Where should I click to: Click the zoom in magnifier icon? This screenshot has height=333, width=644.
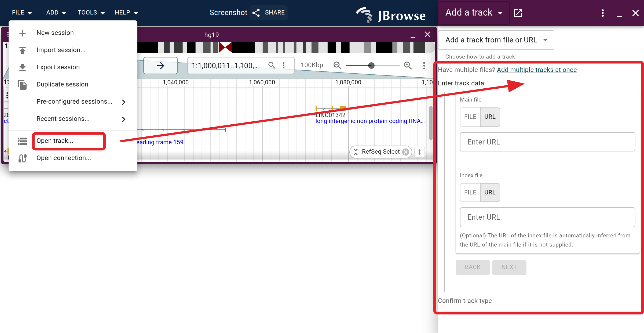pos(408,65)
